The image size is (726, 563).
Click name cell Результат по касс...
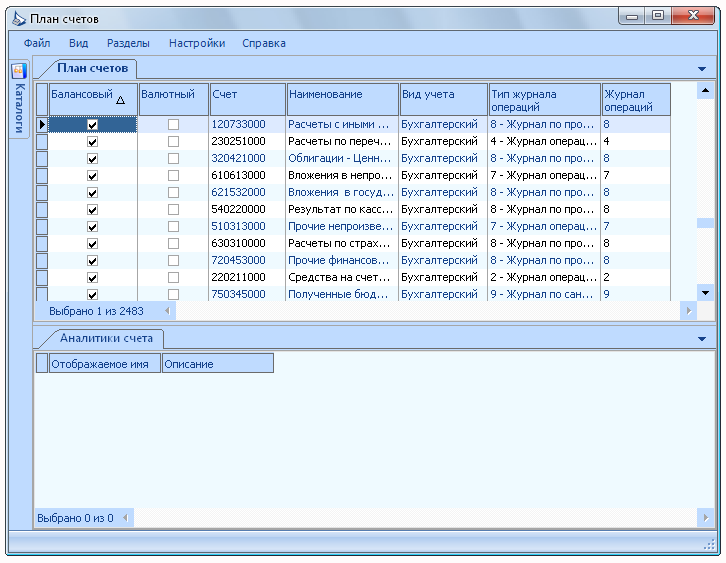pos(340,209)
